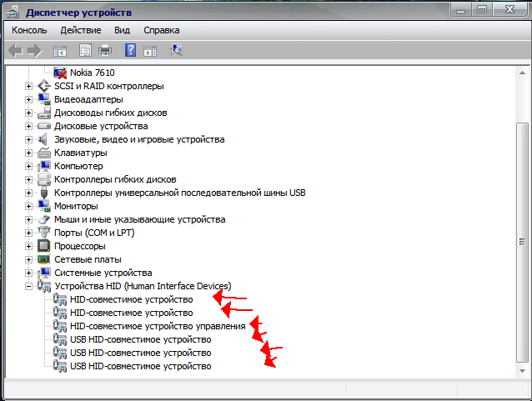
Task: Open the Properties toolbar icon
Action: (x=85, y=51)
